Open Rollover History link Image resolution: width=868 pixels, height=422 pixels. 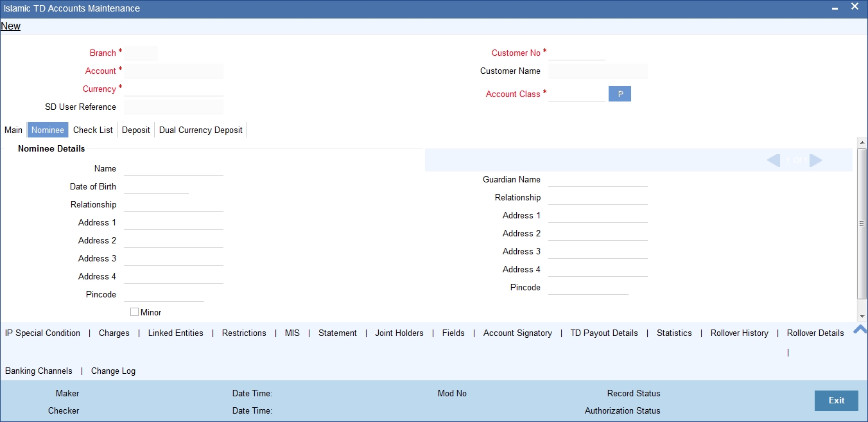click(x=740, y=333)
